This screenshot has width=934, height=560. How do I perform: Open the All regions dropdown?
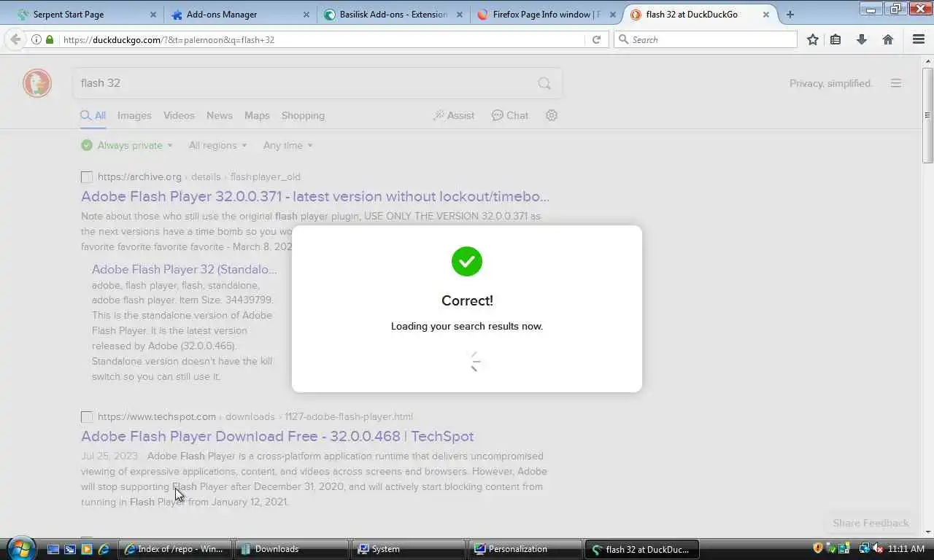tap(217, 145)
